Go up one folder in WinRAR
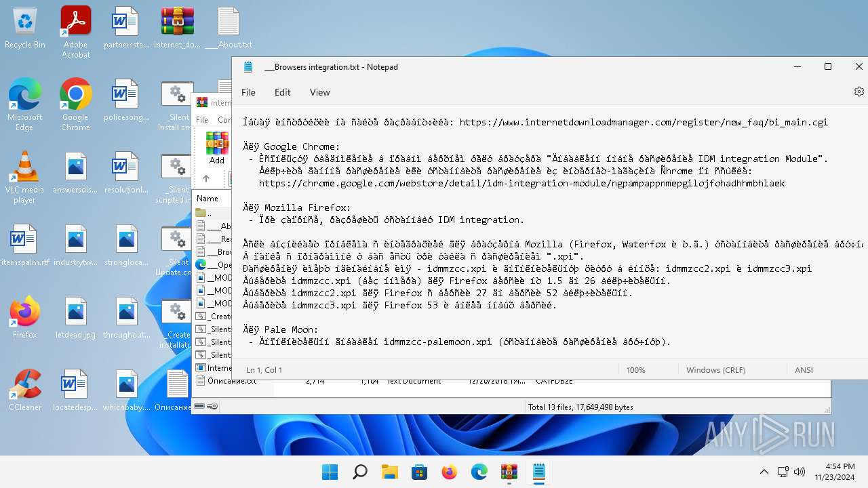The width and height of the screenshot is (868, 488). (x=206, y=179)
